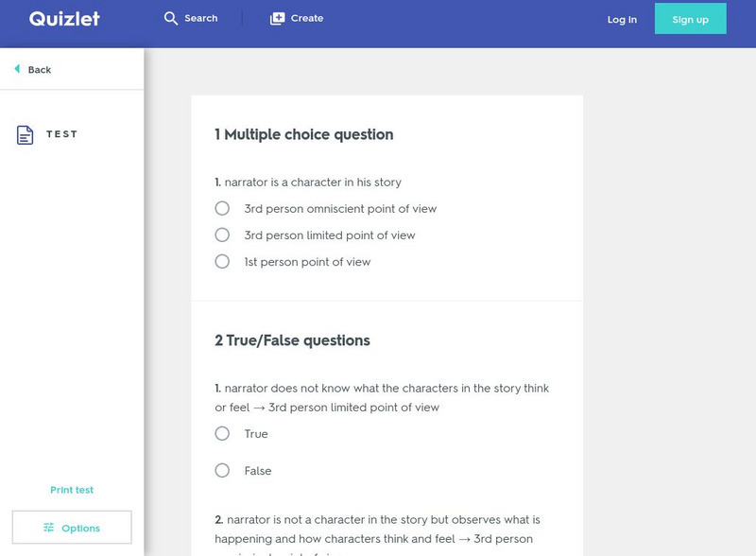Select 3rd person omniscient point of view

coord(222,208)
